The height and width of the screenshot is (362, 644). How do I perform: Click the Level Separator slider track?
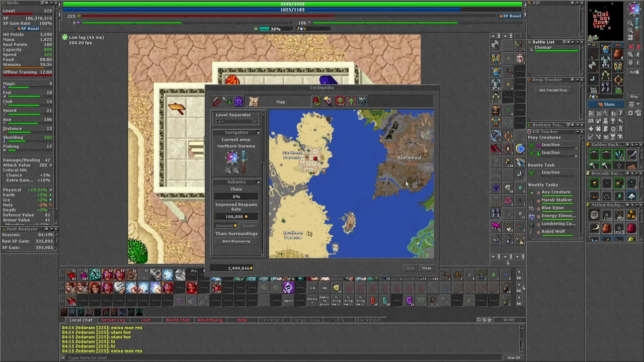pyautogui.click(x=236, y=121)
